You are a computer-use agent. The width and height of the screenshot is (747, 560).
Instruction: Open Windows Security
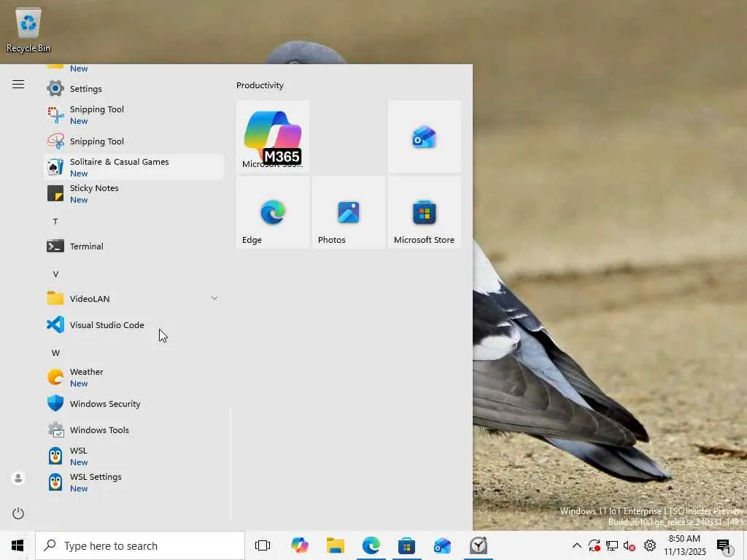click(x=134, y=404)
